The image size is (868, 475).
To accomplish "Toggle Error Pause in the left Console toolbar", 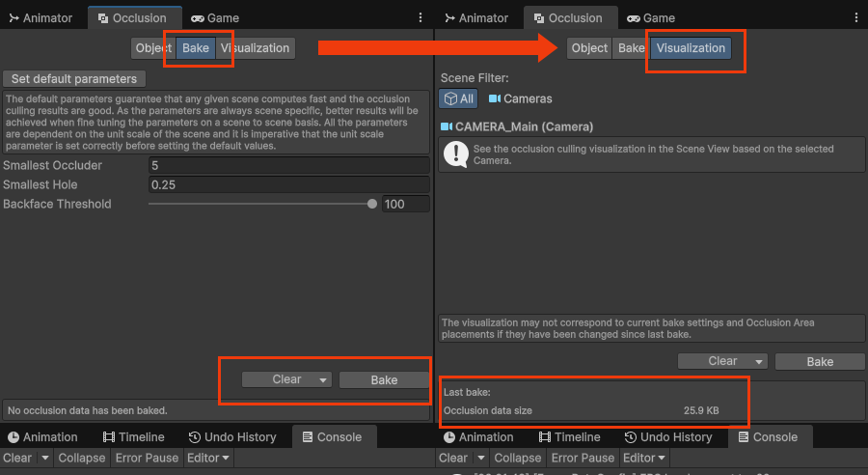I will point(147,458).
